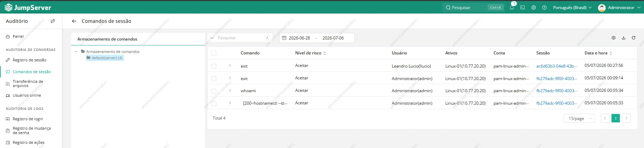The image size is (644, 148).
Task: Expand the Leandro Lucio exit row
Action: (230, 66)
